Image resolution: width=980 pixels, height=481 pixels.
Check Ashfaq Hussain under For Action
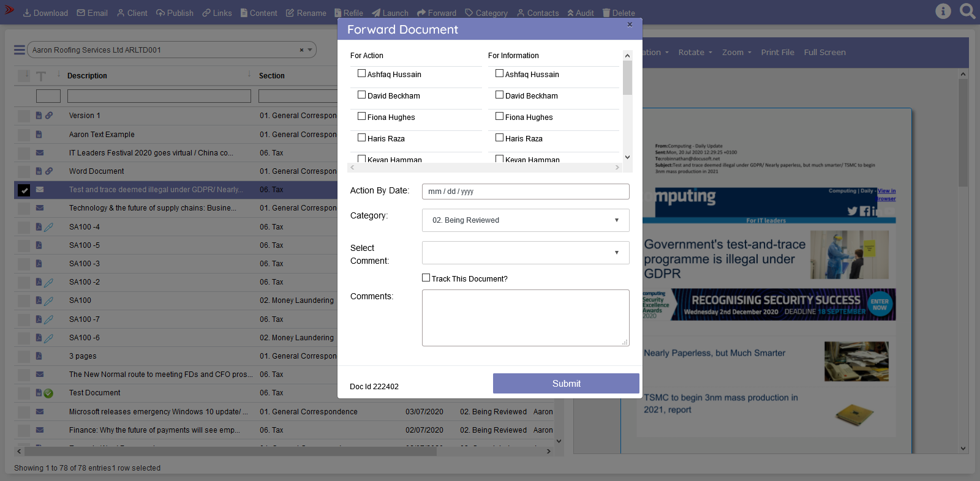[361, 73]
